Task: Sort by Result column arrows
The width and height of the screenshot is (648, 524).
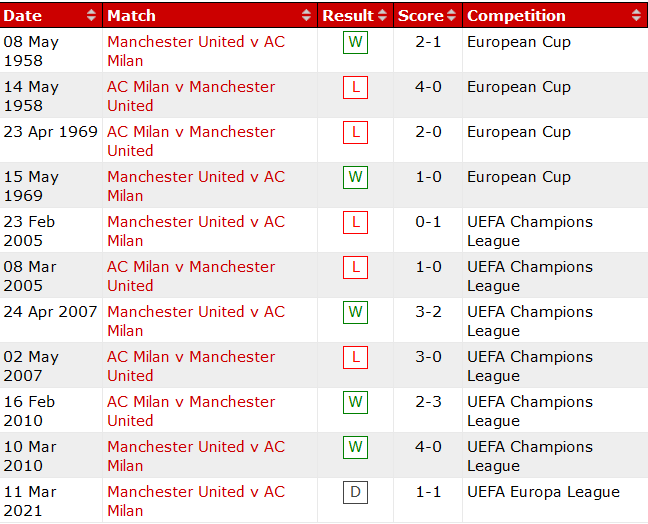Action: click(383, 16)
